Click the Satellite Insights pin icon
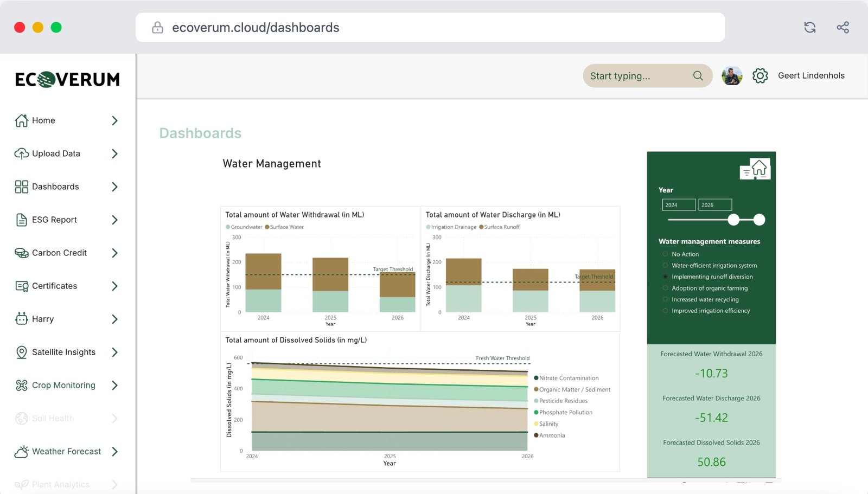This screenshot has width=868, height=494. 22,352
